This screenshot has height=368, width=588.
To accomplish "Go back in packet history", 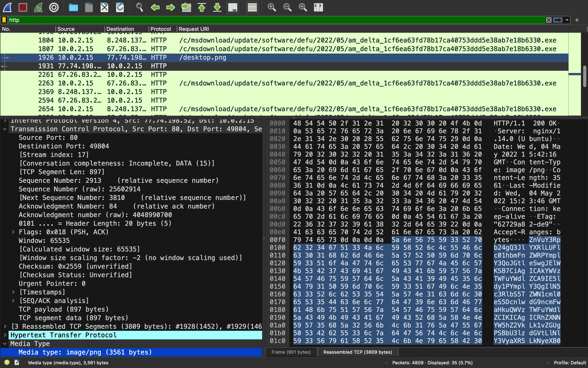I will coord(155,7).
